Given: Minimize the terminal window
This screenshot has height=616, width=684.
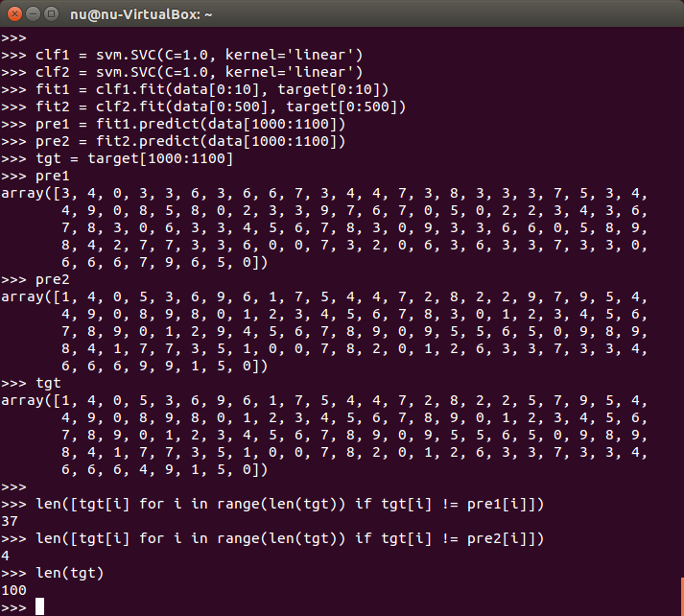Looking at the screenshot, I should (x=31, y=14).
